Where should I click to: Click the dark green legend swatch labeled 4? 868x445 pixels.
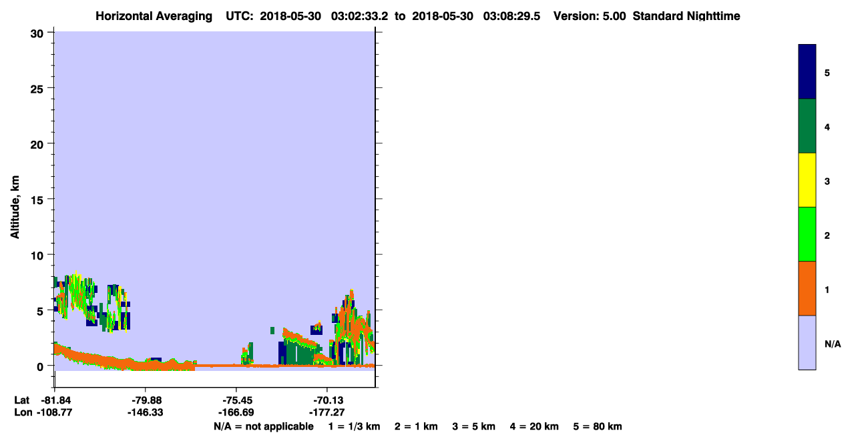pyautogui.click(x=807, y=126)
